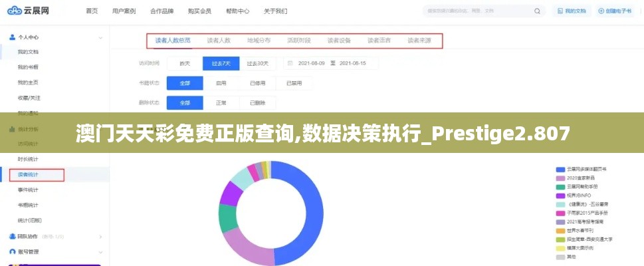The image size is (644, 266).
Task: Switch to 读者语言 tab
Action: pos(379,41)
